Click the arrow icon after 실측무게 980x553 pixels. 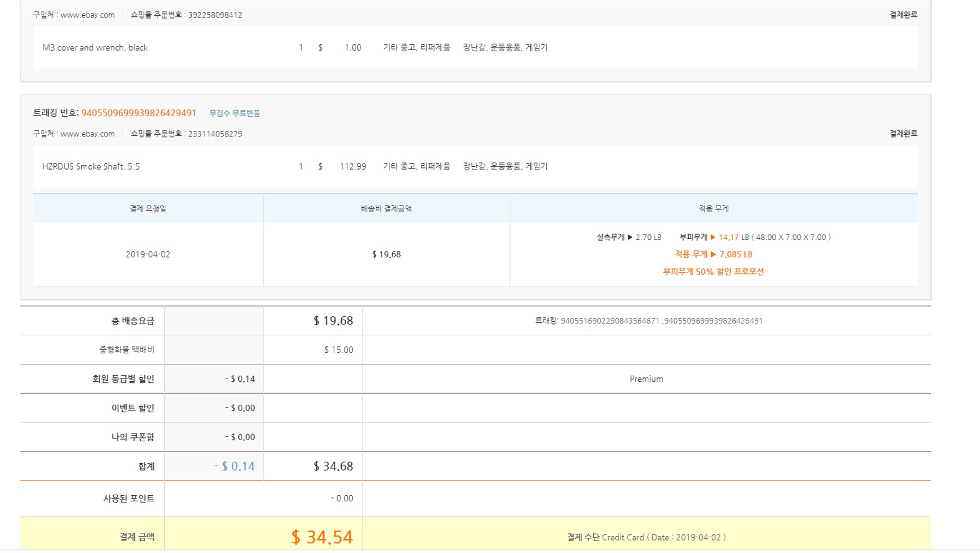[x=630, y=237]
